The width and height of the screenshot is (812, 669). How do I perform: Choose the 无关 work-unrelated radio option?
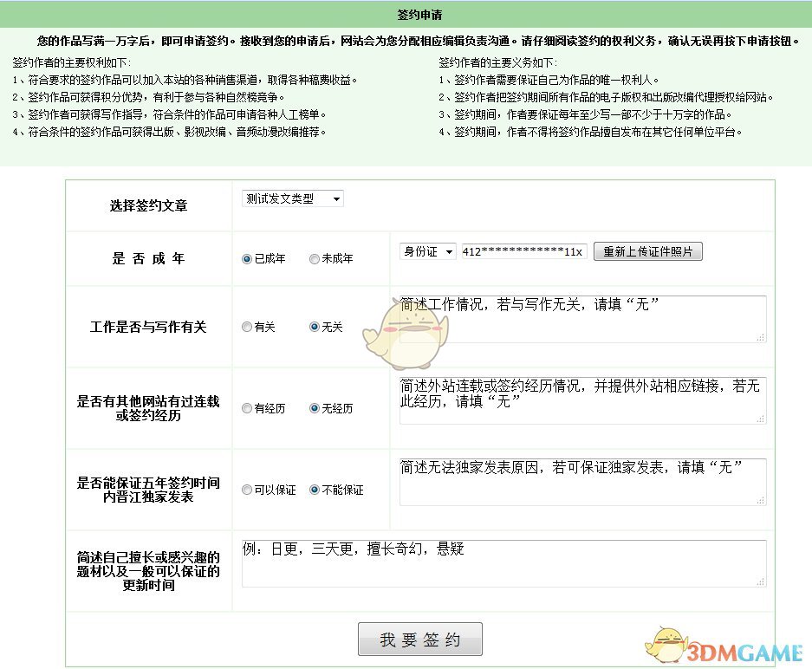314,327
